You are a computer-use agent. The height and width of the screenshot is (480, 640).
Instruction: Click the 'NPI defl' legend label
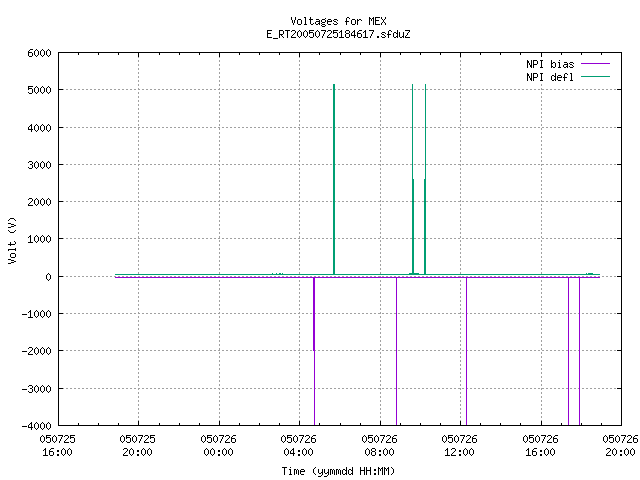(x=550, y=77)
